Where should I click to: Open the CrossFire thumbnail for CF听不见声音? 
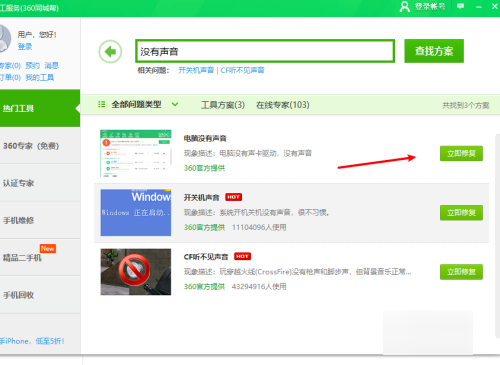click(136, 272)
